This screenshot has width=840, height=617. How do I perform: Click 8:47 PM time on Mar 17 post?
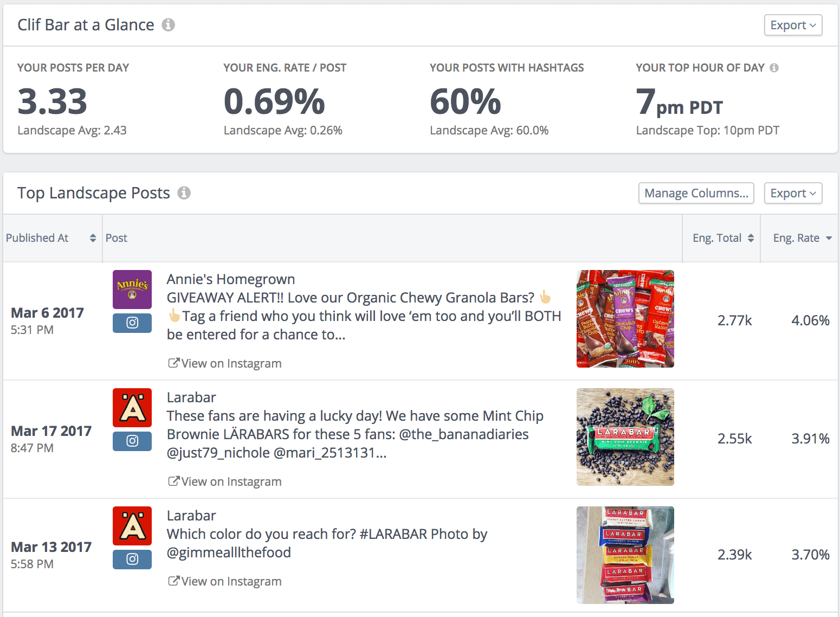pyautogui.click(x=32, y=448)
